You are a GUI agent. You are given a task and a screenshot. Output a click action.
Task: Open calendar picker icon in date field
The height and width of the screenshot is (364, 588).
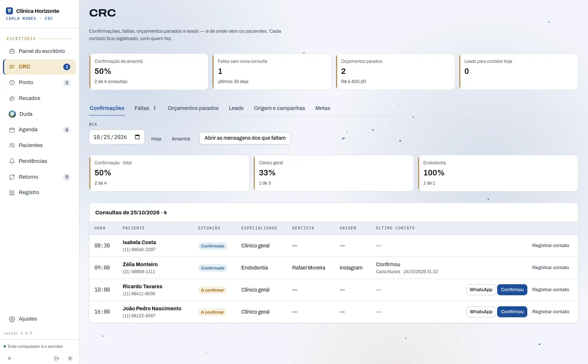137,137
